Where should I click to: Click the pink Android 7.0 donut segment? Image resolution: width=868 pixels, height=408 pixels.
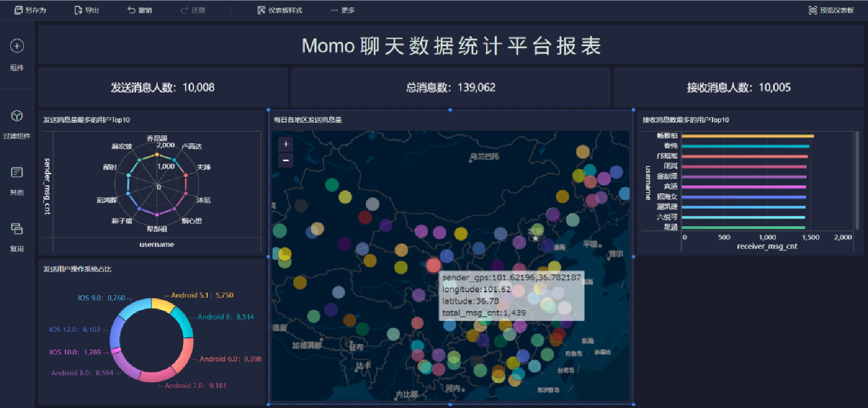156,375
